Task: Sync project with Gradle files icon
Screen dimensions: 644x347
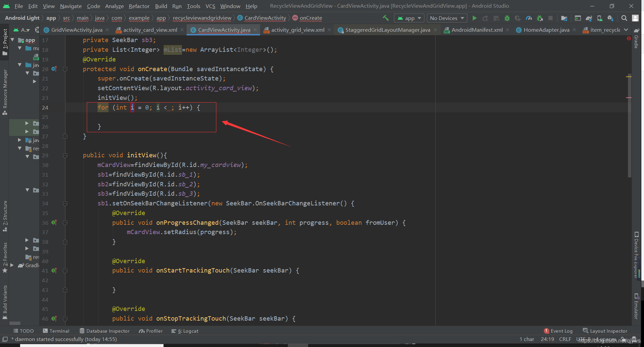Action: coord(589,18)
